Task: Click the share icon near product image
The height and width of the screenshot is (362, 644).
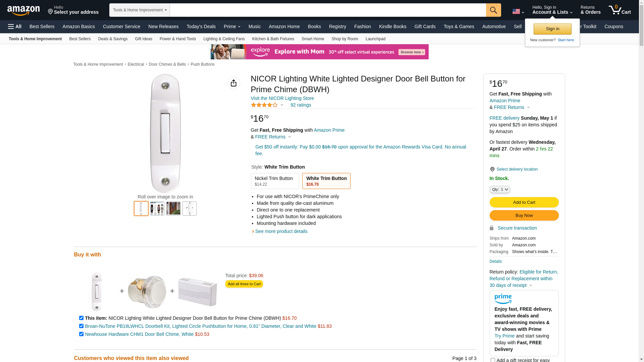Action: [233, 83]
